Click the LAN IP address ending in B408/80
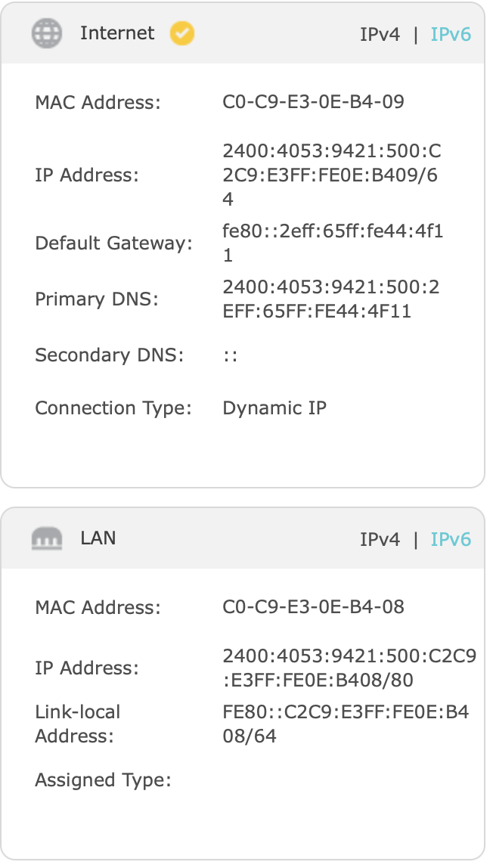The image size is (493, 868). pos(349,668)
